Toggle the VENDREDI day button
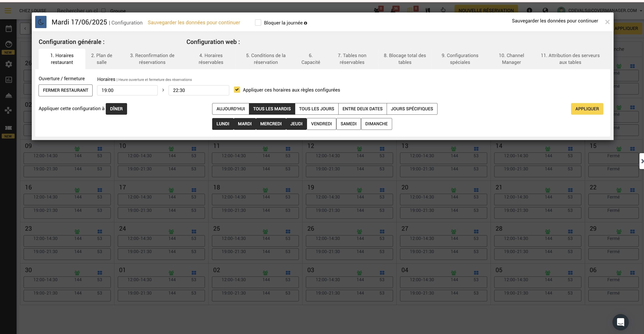Viewport: 644px width, 334px height. pyautogui.click(x=321, y=124)
